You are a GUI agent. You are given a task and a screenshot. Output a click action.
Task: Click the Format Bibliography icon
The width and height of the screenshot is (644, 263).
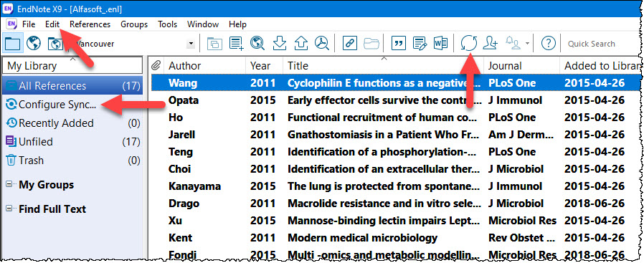click(x=420, y=43)
